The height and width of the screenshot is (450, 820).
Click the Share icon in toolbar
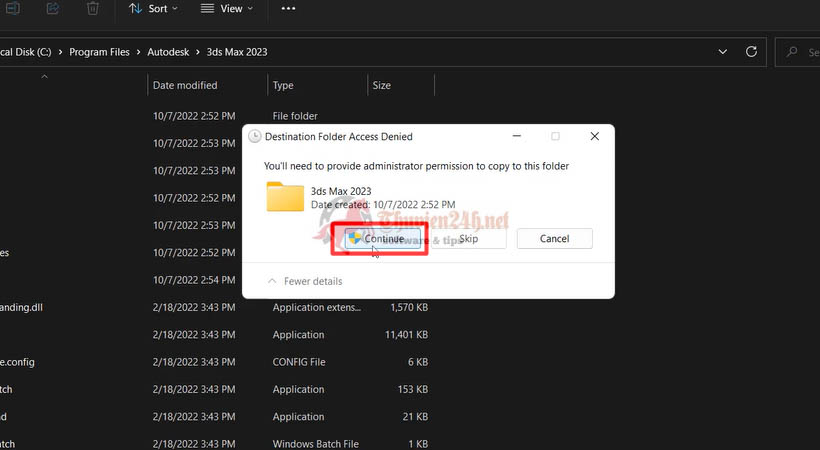coord(52,9)
